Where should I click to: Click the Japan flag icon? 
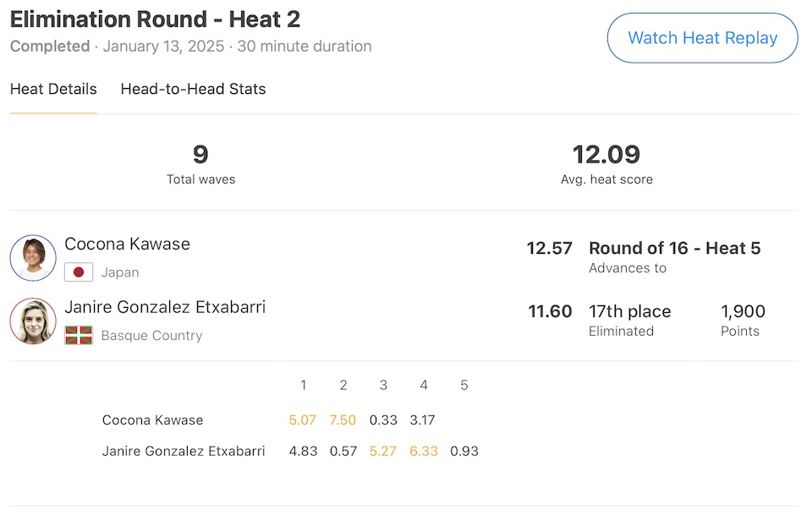click(79, 272)
